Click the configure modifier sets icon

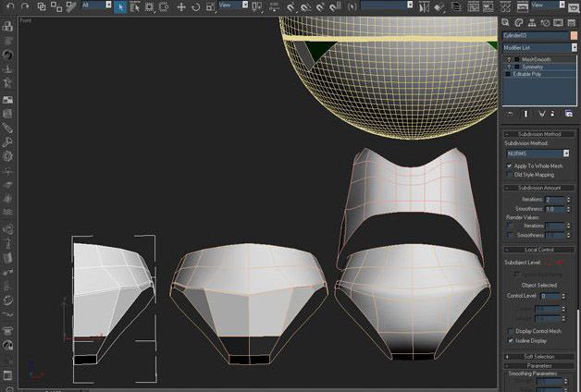pyautogui.click(x=569, y=113)
